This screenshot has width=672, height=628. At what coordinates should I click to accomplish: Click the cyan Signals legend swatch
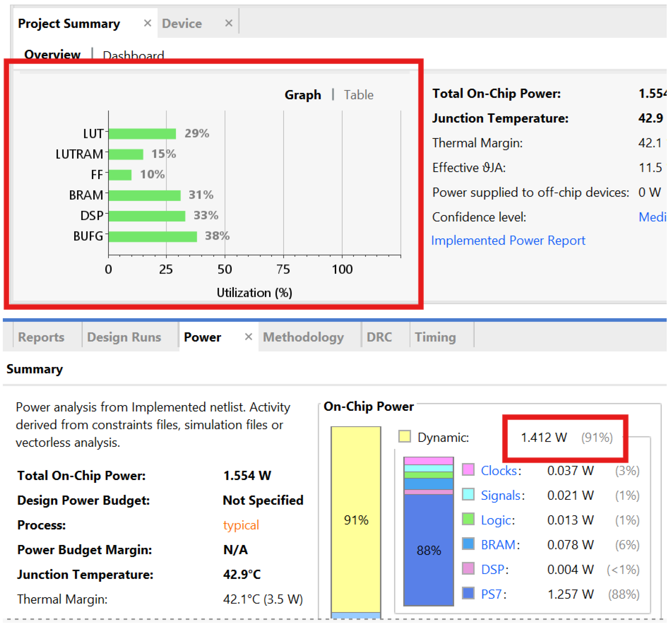click(x=468, y=494)
